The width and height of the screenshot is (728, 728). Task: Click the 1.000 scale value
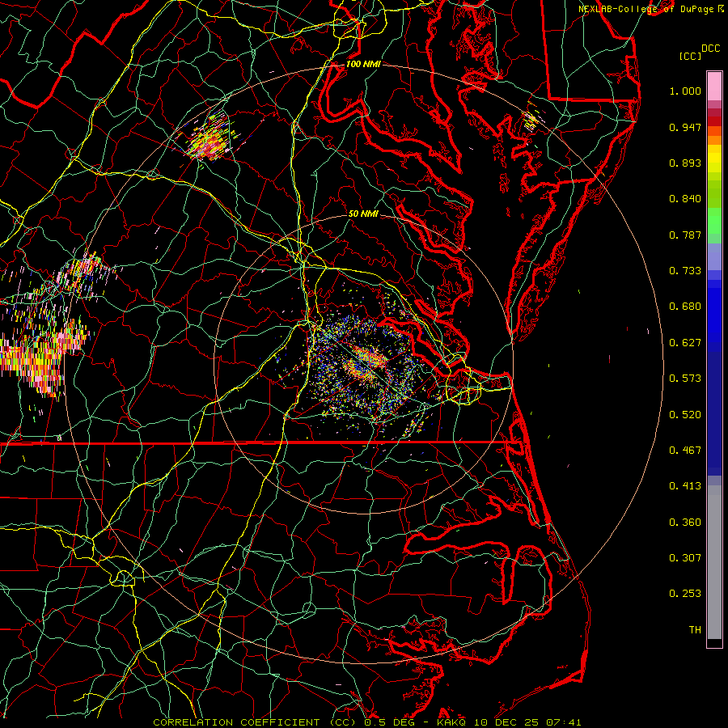point(685,91)
